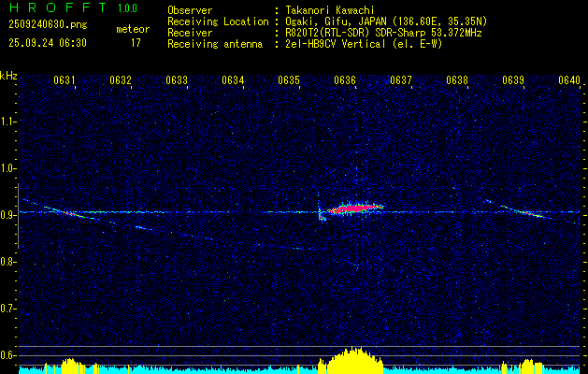Click the Observer label
The width and height of the screenshot is (588, 374).
[190, 10]
